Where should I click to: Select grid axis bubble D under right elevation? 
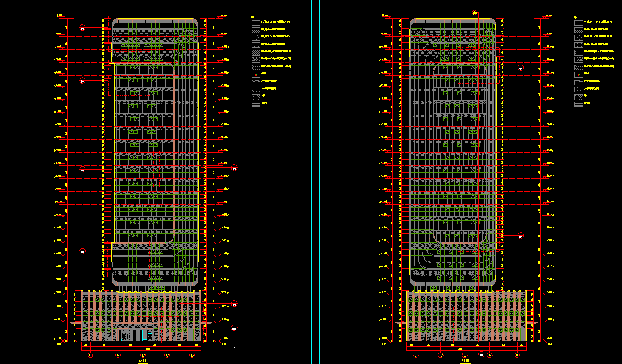(x=416, y=355)
